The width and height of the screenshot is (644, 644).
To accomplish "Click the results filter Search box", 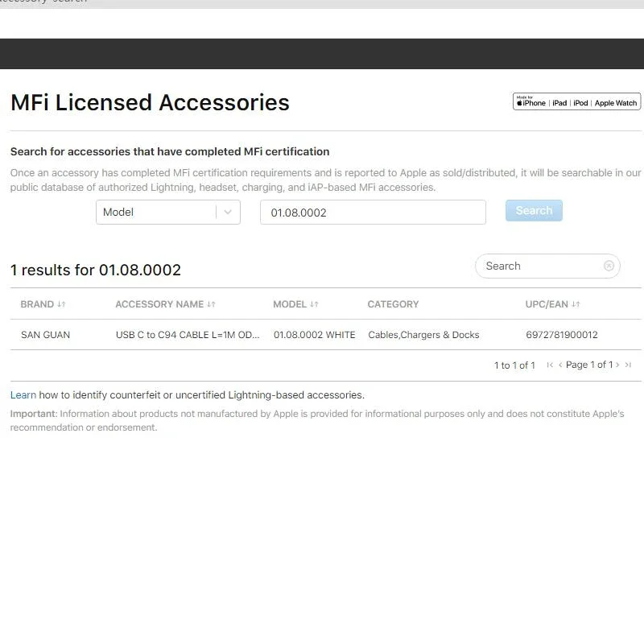I will pos(547,266).
